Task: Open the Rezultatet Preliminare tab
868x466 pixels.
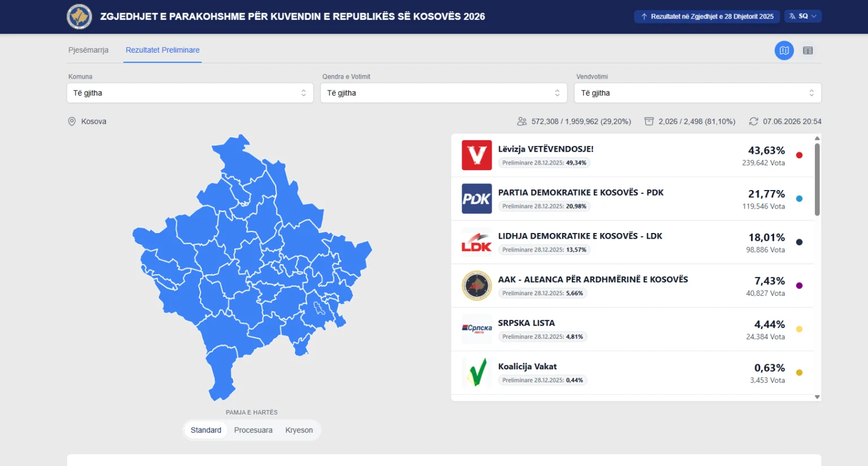Action: click(x=163, y=50)
